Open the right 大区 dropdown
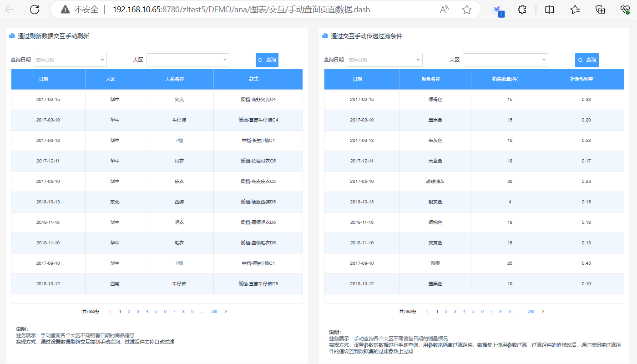This screenshot has width=637, height=364. [505, 60]
